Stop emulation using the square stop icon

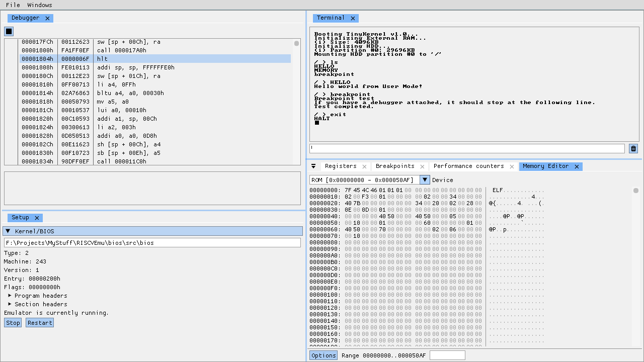pyautogui.click(x=8, y=31)
